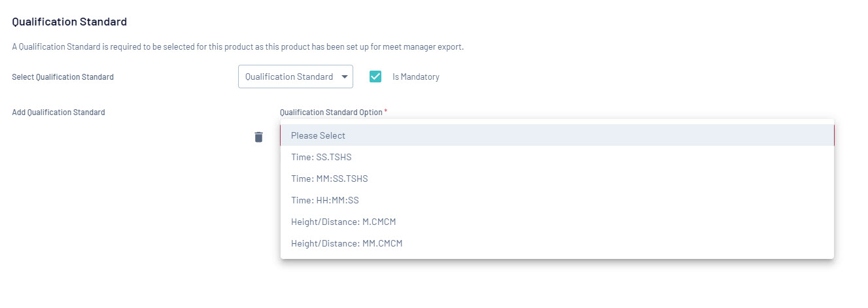This screenshot has width=868, height=308.
Task: Click the Qualification Standard dropdown caret arrow
Action: pos(345,77)
